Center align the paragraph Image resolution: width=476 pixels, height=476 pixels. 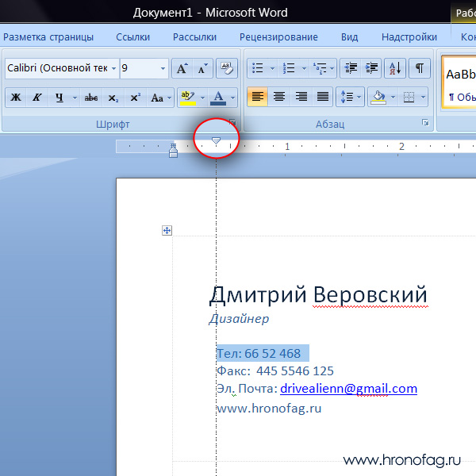[279, 97]
